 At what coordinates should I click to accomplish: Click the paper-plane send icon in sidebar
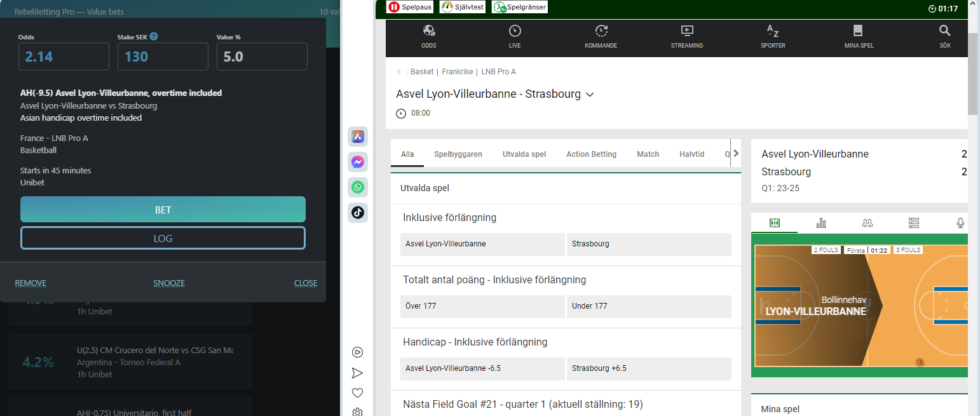[x=358, y=373]
